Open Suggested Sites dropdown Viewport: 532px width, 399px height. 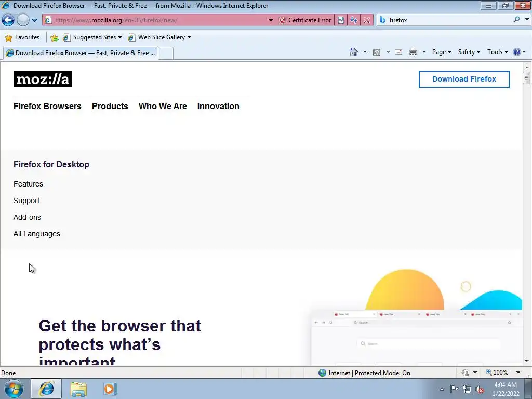click(x=92, y=37)
